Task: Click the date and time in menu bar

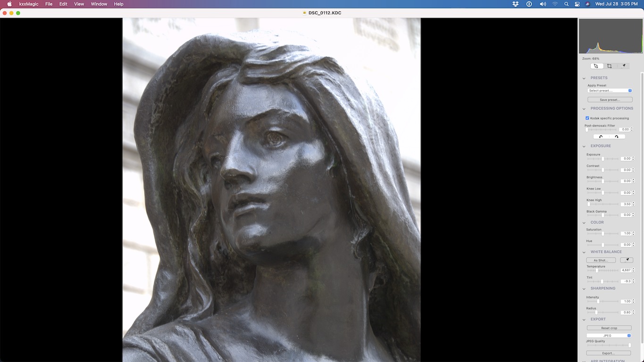Action: 616,4
